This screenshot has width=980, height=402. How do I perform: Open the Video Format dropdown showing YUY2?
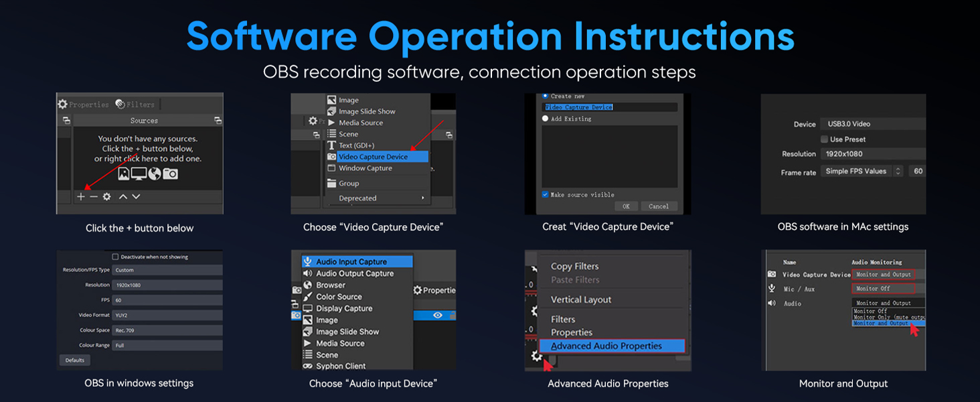167,315
